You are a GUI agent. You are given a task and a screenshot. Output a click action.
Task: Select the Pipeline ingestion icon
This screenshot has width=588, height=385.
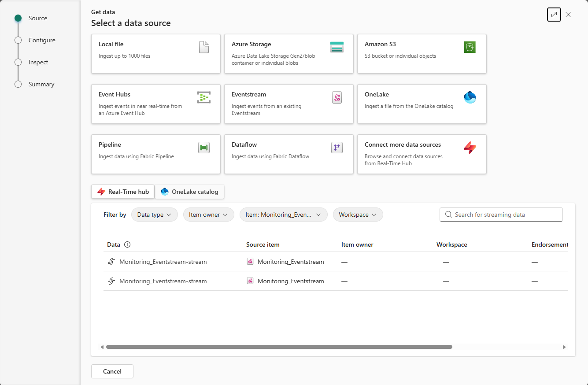pyautogui.click(x=203, y=148)
